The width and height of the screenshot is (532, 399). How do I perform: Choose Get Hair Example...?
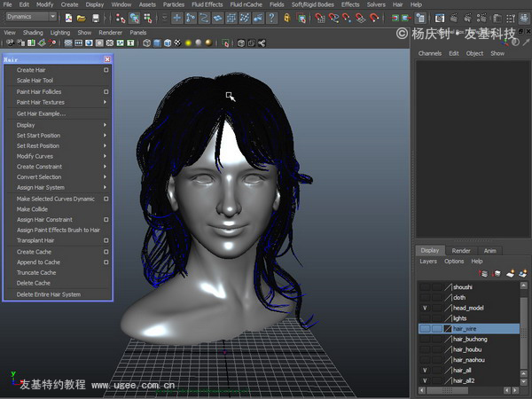coord(41,113)
